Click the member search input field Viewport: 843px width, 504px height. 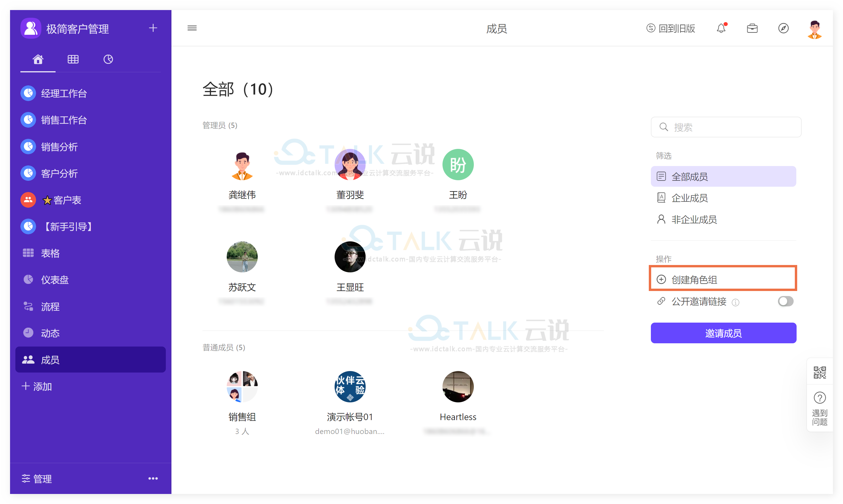click(x=725, y=127)
